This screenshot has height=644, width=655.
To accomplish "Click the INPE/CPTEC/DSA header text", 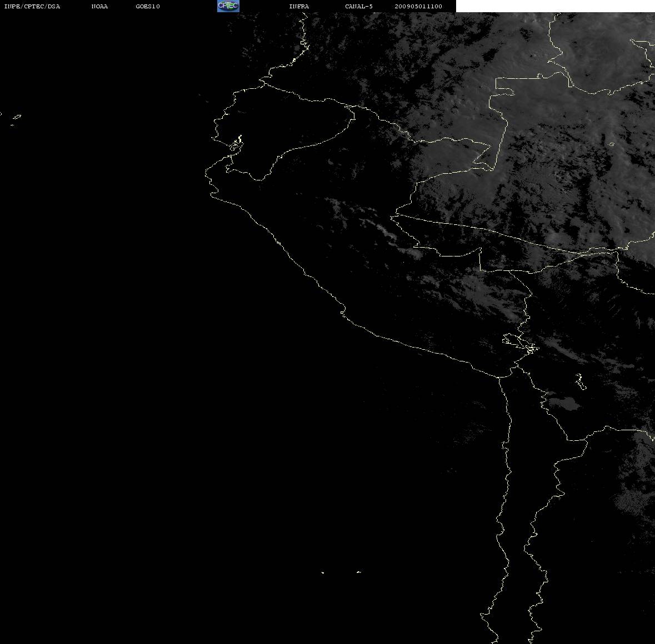I will point(32,6).
